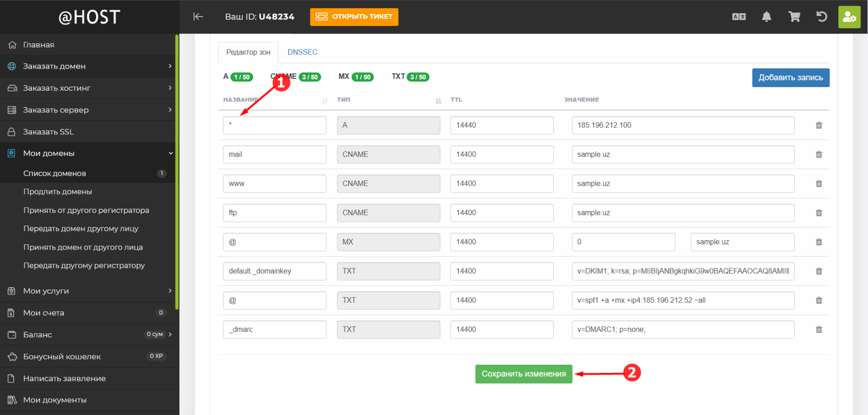The width and height of the screenshot is (868, 415).
Task: Click the sidebar green scrollbar
Action: click(x=177, y=172)
